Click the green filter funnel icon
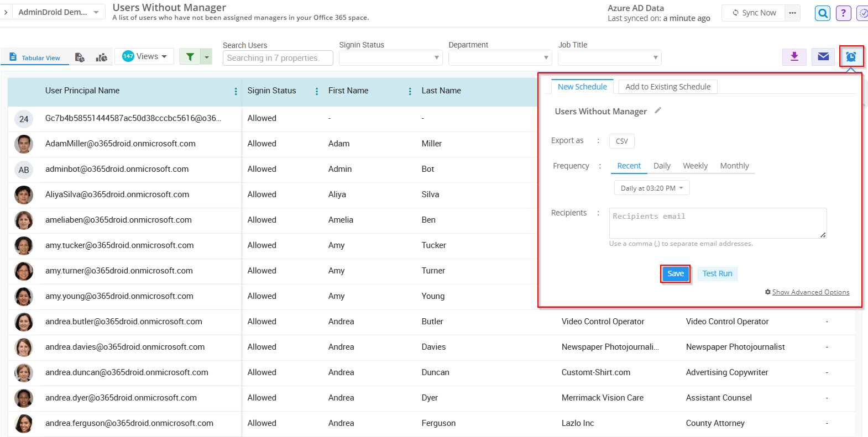 click(190, 56)
